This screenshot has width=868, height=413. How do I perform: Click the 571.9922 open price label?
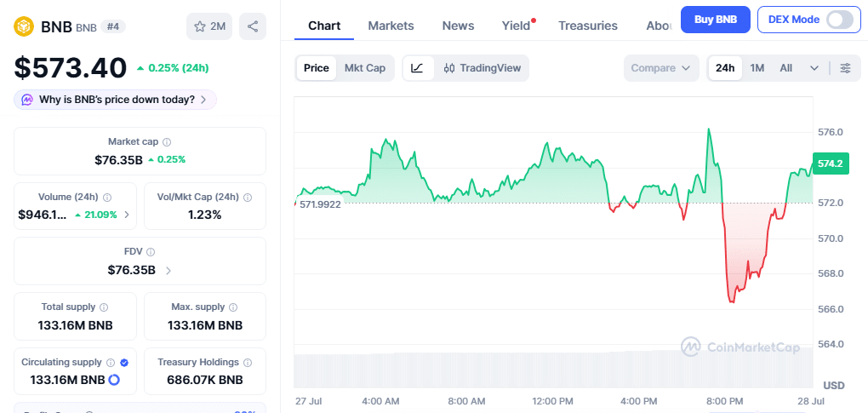pos(320,204)
